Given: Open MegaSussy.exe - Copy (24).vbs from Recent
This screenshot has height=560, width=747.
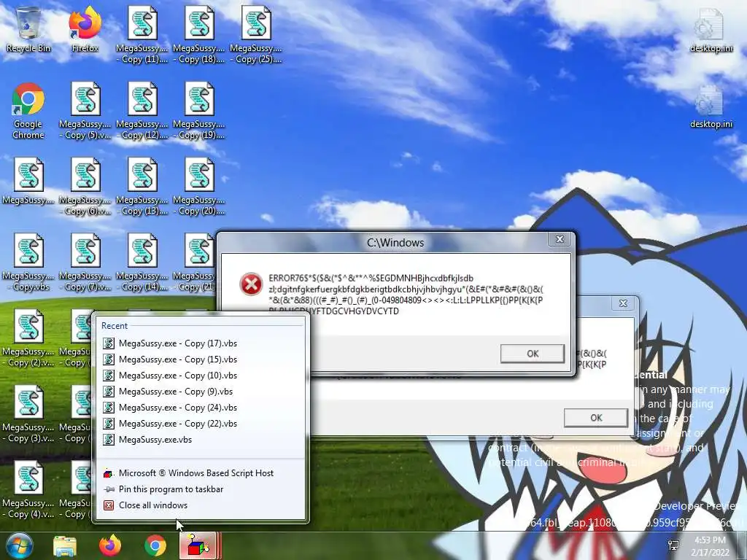Looking at the screenshot, I should [x=201, y=408].
